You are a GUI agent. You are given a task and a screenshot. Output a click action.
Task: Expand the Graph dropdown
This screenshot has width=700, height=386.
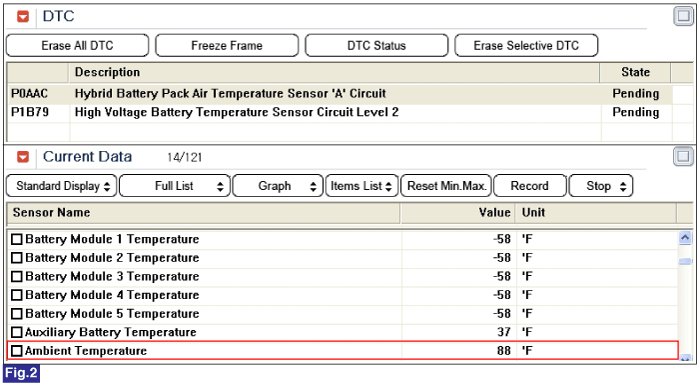coord(277,186)
